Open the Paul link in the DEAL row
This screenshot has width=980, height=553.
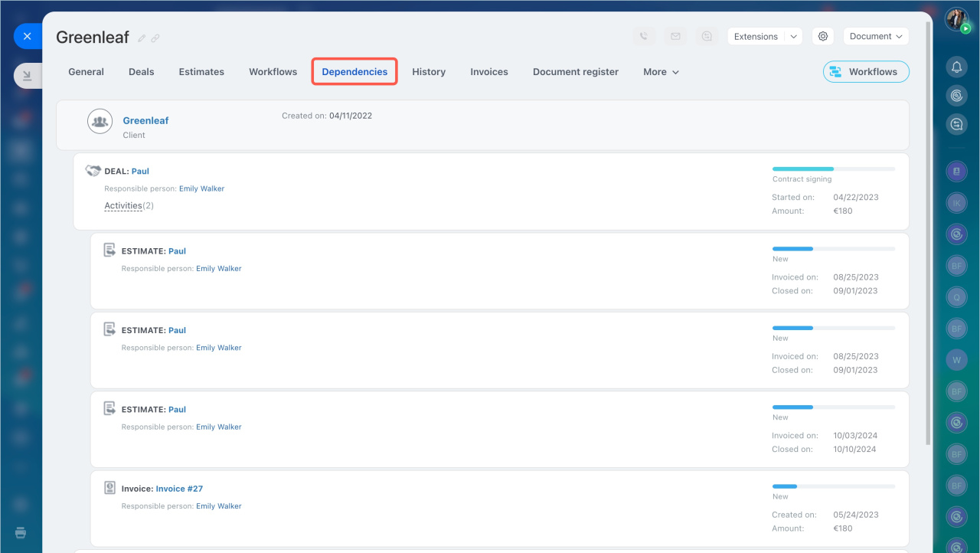coord(140,172)
